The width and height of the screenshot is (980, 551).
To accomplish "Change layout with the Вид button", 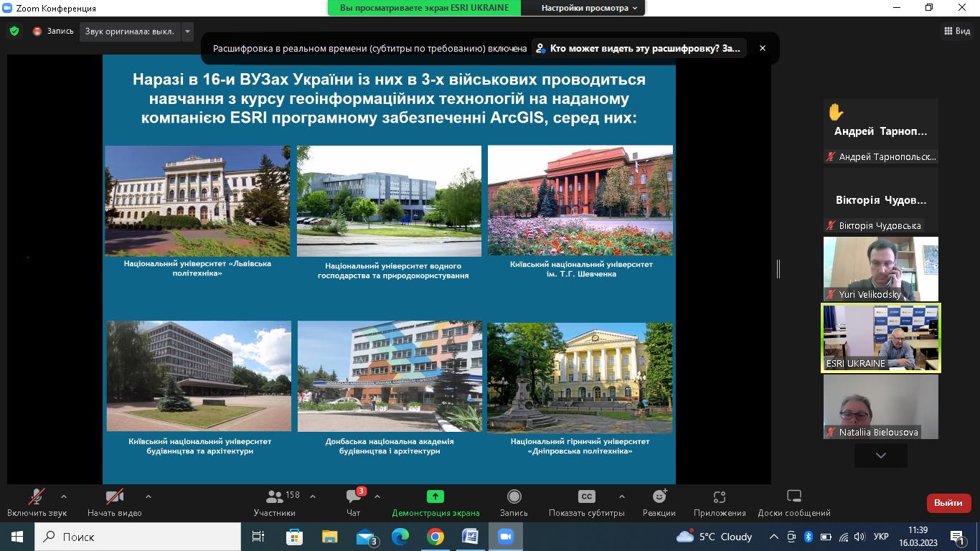I will coord(957,31).
